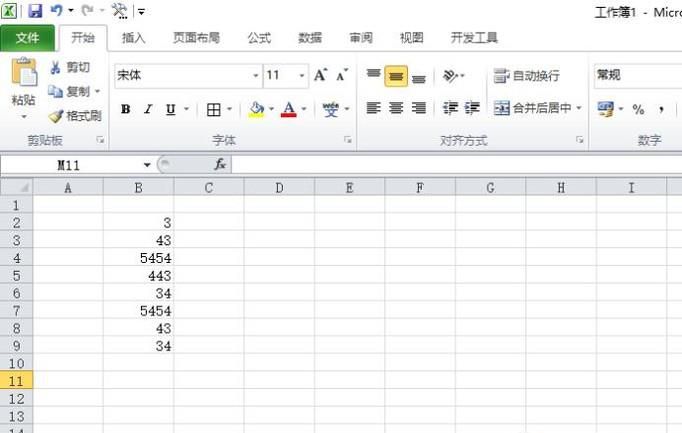Switch to the 开发工具 (Developer) tab
The image size is (682, 433).
tap(474, 38)
